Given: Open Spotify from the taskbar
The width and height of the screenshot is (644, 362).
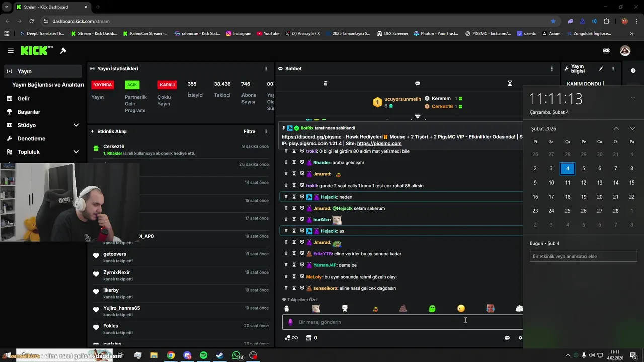Looking at the screenshot, I should coord(203,355).
